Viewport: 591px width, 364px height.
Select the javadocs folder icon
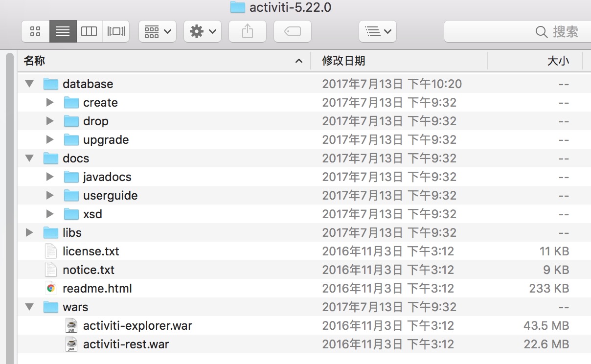[x=71, y=177]
